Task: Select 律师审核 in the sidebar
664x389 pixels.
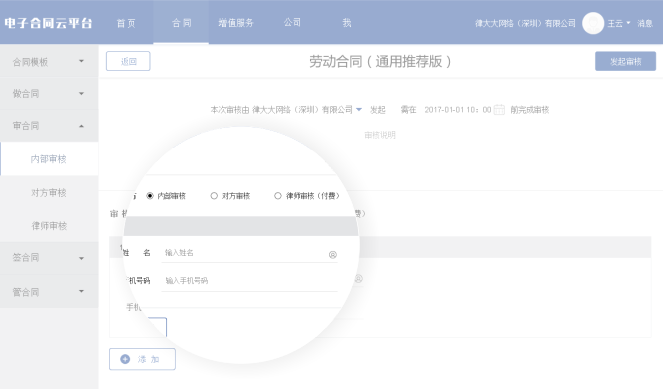Action: (x=49, y=226)
